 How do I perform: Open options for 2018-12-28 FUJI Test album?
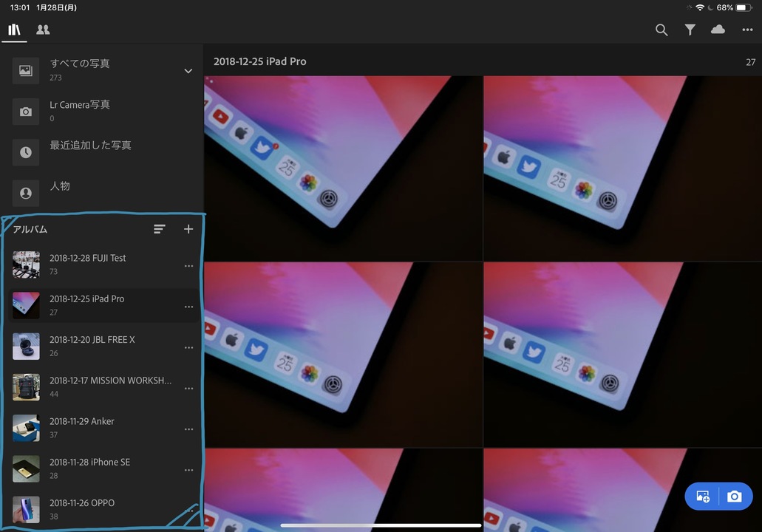(x=188, y=266)
